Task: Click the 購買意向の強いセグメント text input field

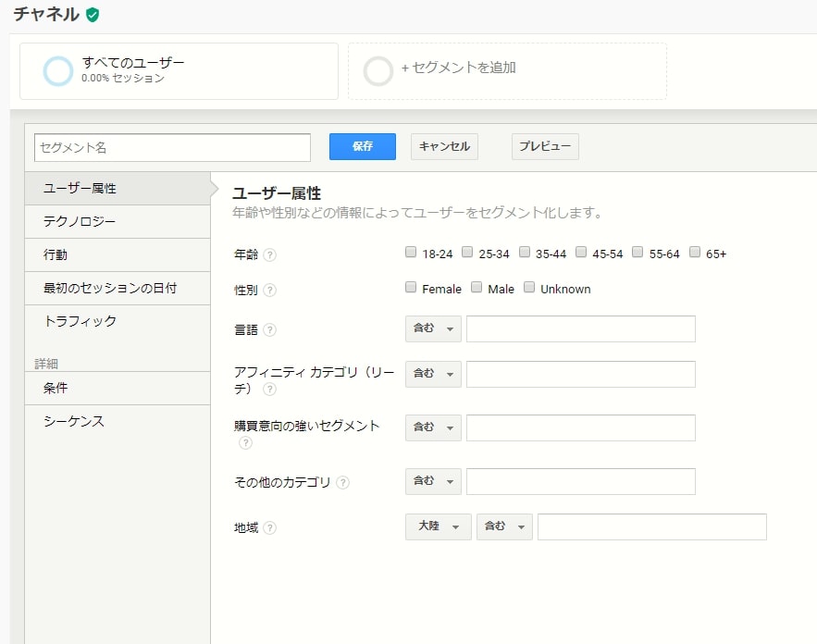Action: tap(581, 427)
